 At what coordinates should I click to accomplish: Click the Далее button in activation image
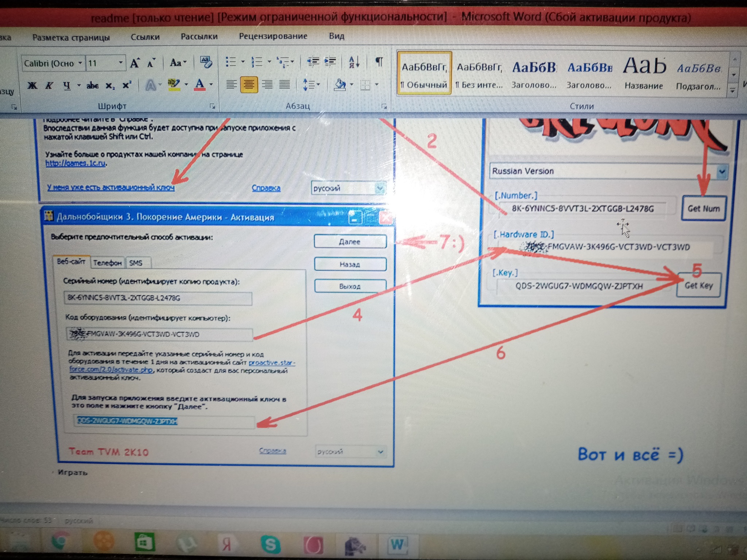350,242
